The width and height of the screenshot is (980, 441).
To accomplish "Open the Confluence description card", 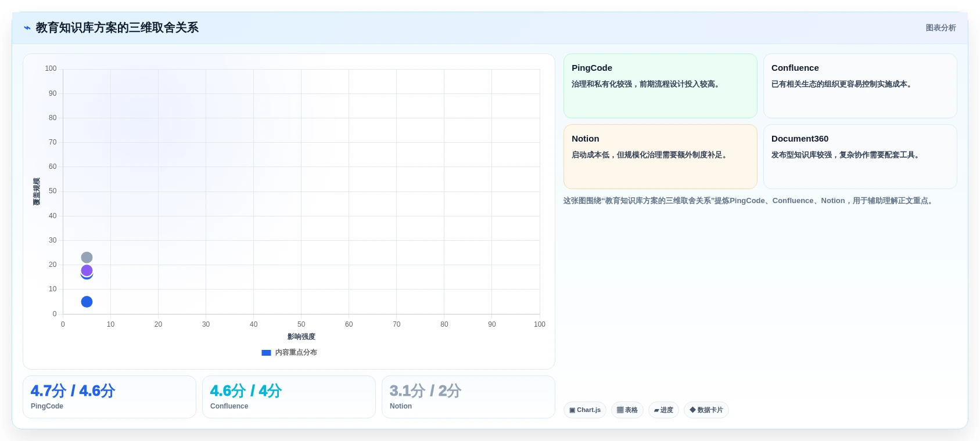I will (860, 86).
